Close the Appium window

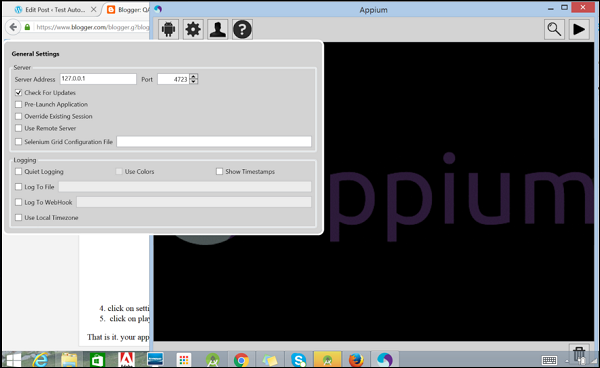click(x=583, y=7)
